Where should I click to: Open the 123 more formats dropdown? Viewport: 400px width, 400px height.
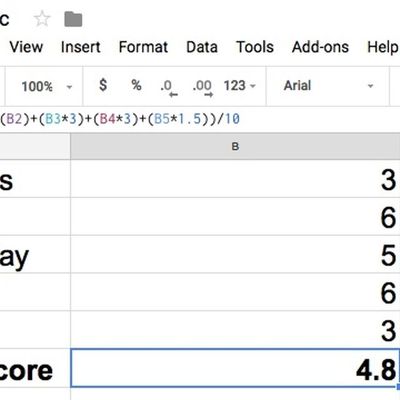point(239,86)
